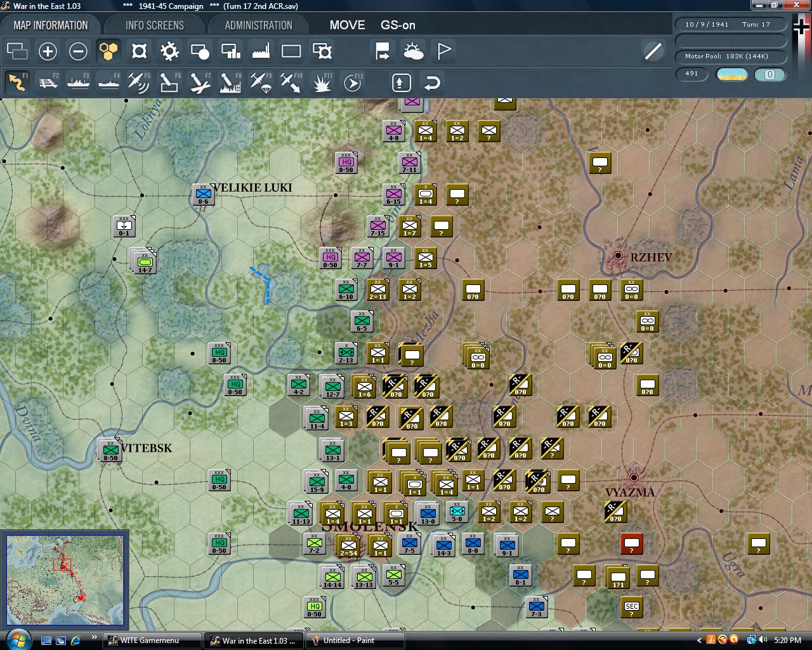
Task: Click the rectangle with bracket frame icon
Action: (322, 51)
